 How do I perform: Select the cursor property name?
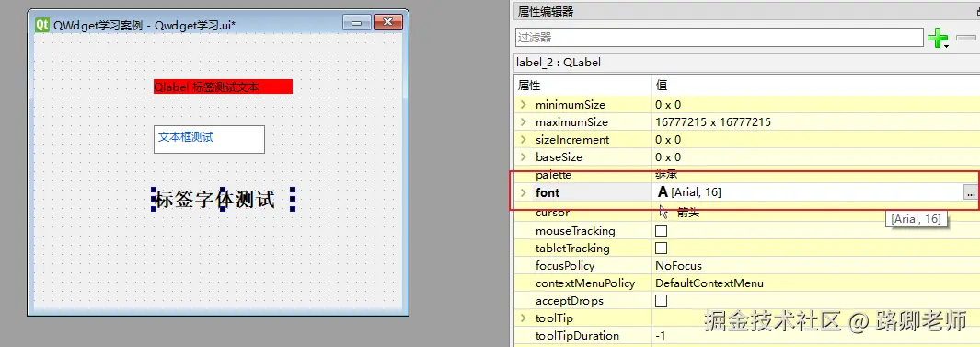[552, 213]
